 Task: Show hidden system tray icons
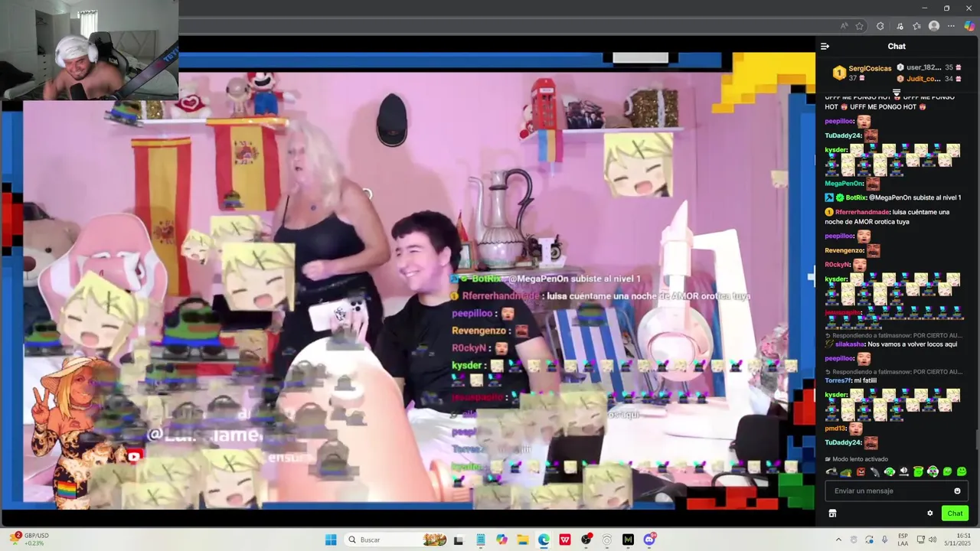pyautogui.click(x=838, y=540)
